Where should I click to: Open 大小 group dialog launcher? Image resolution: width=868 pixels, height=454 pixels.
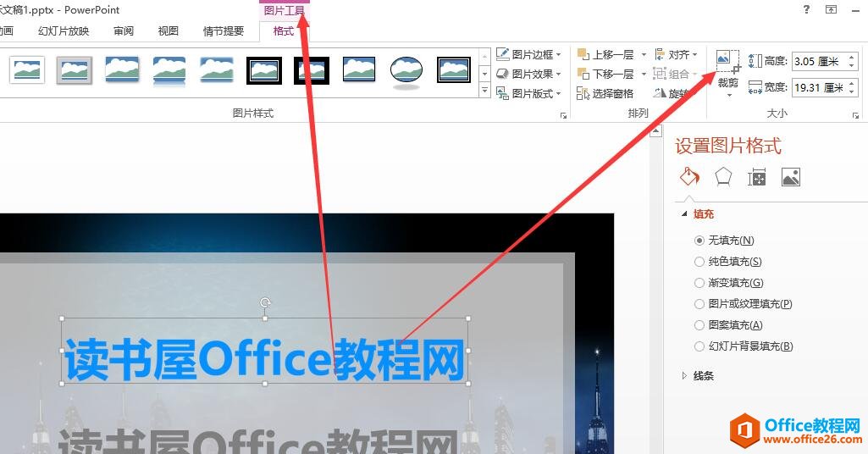tap(856, 115)
